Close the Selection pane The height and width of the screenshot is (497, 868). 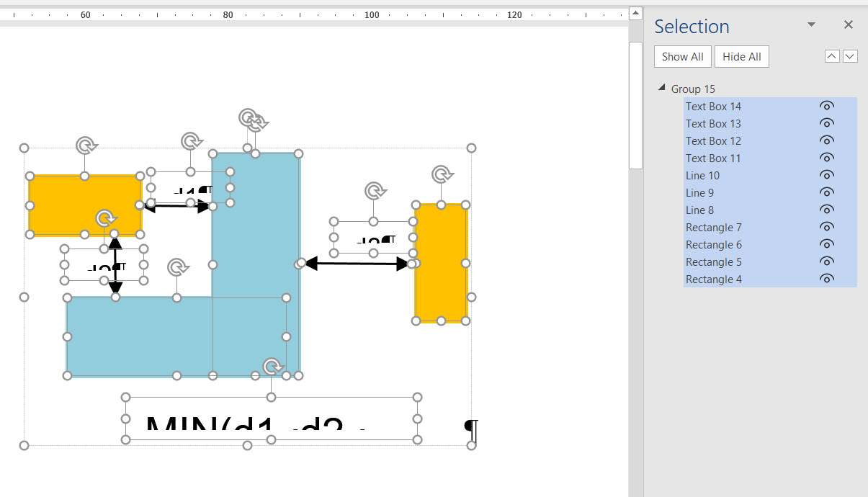point(849,25)
